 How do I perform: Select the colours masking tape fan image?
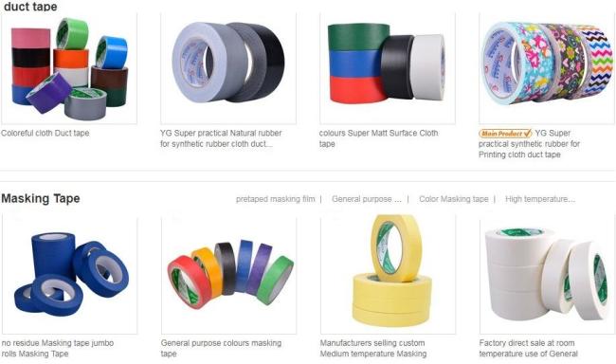click(x=229, y=274)
